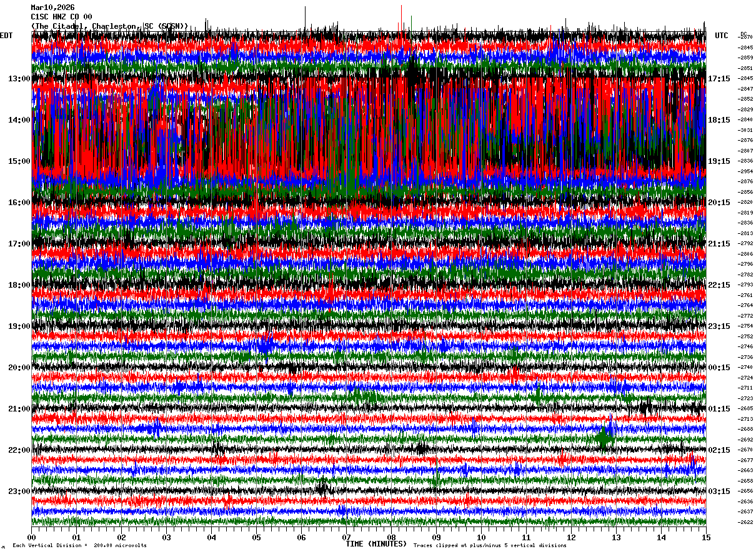Click the DC offset value '-2670'
Image resolution: width=756 pixels, height=554 pixels.
click(746, 450)
